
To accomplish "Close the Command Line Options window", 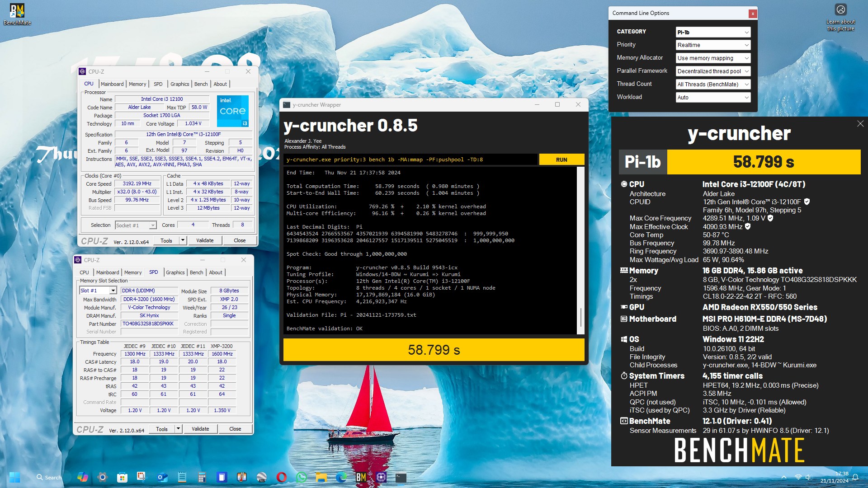I will tap(753, 14).
